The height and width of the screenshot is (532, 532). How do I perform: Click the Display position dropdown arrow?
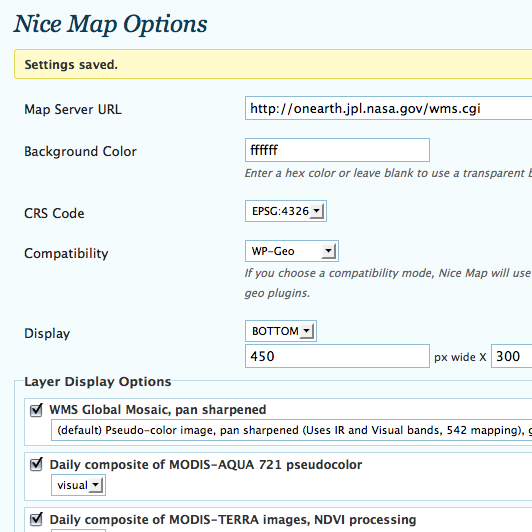(x=307, y=331)
